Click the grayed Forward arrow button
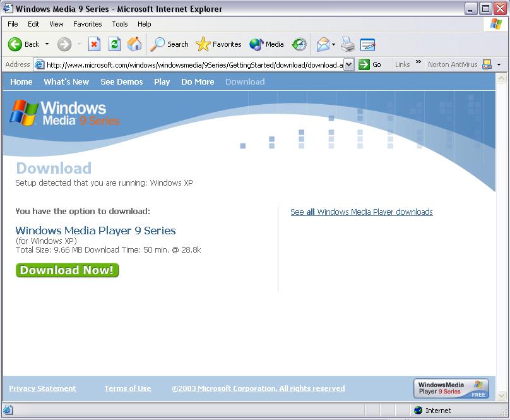Screen dimensions: 510x420 (x=64, y=44)
